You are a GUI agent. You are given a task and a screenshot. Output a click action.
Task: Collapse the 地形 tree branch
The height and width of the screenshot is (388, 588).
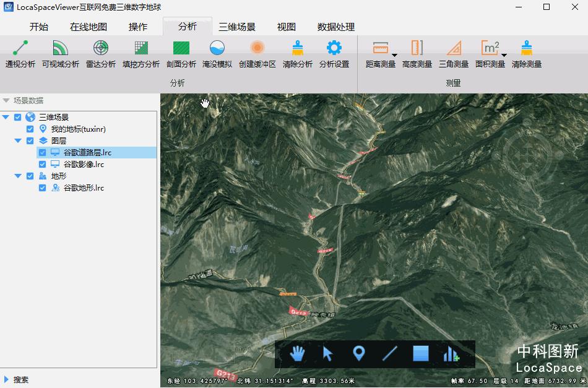click(x=17, y=176)
